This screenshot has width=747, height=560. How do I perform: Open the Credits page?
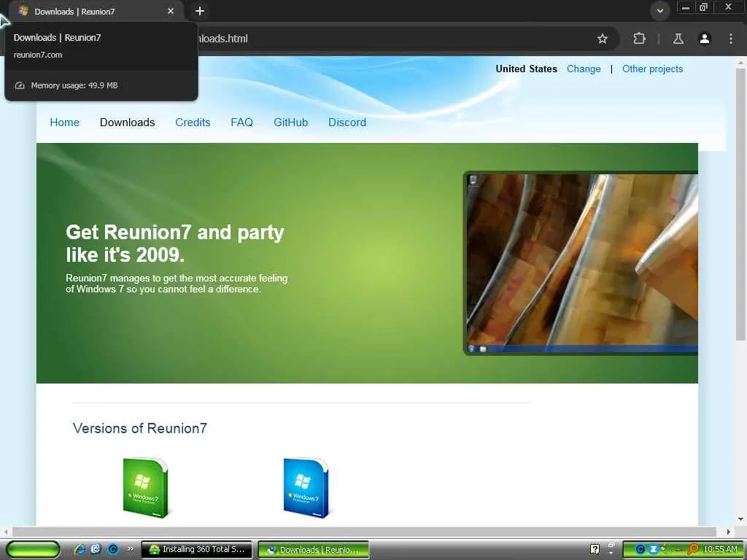(x=193, y=122)
